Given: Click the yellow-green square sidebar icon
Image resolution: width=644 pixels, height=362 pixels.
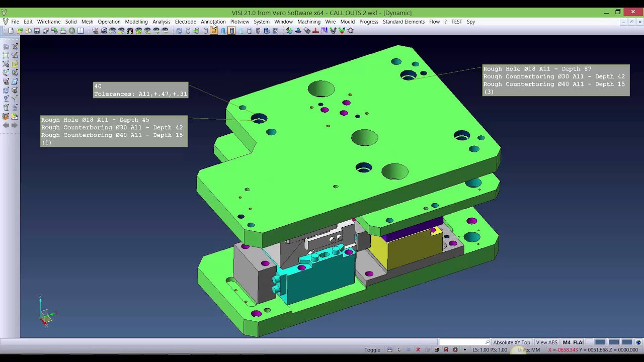Looking at the screenshot, I should (15, 64).
